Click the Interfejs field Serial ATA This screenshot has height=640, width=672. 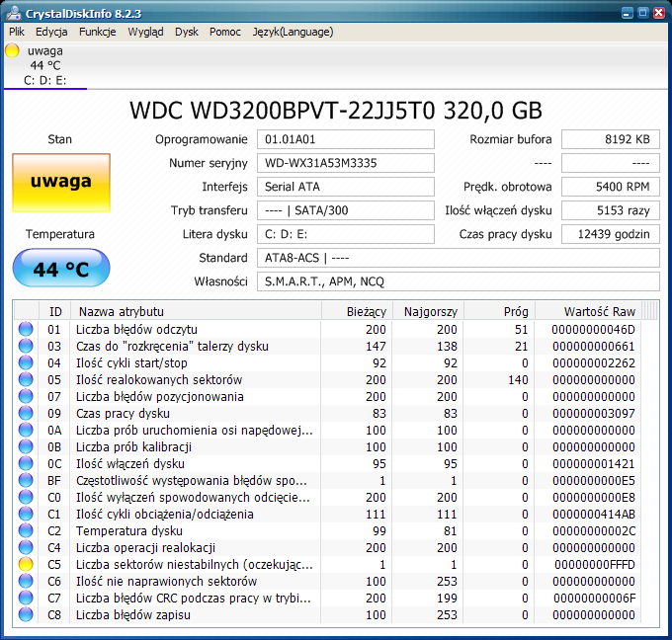[x=346, y=187]
